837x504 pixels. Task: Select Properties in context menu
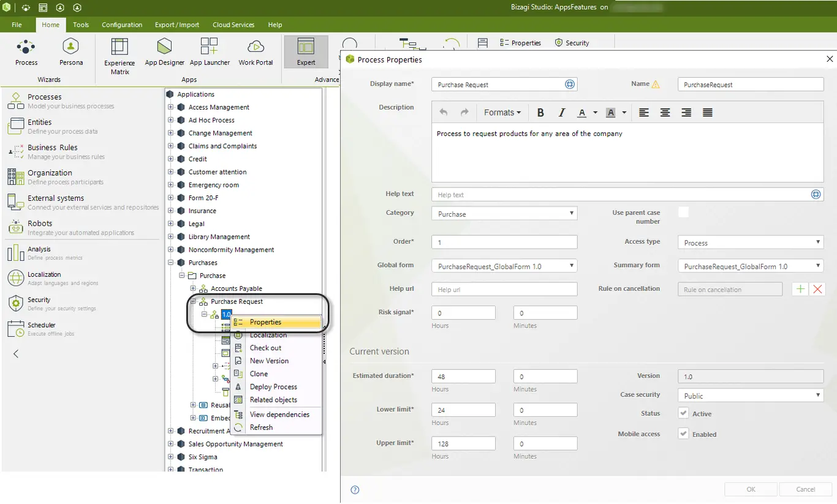[x=276, y=322]
